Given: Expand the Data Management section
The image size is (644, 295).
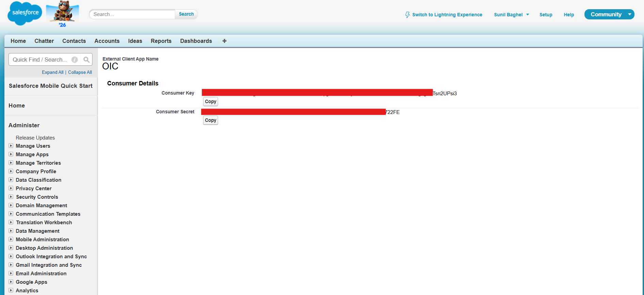Looking at the screenshot, I should 11,231.
